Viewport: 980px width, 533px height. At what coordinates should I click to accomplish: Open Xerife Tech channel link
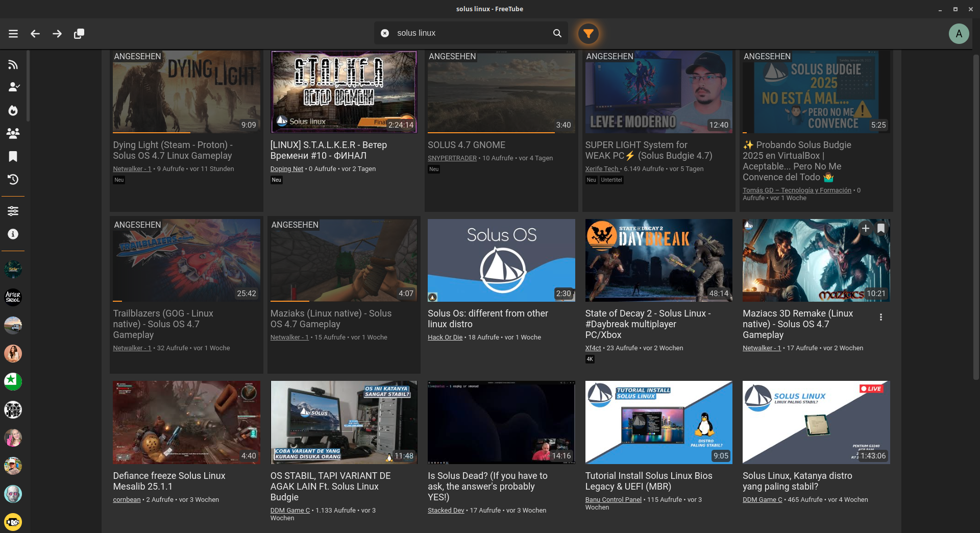pyautogui.click(x=603, y=169)
